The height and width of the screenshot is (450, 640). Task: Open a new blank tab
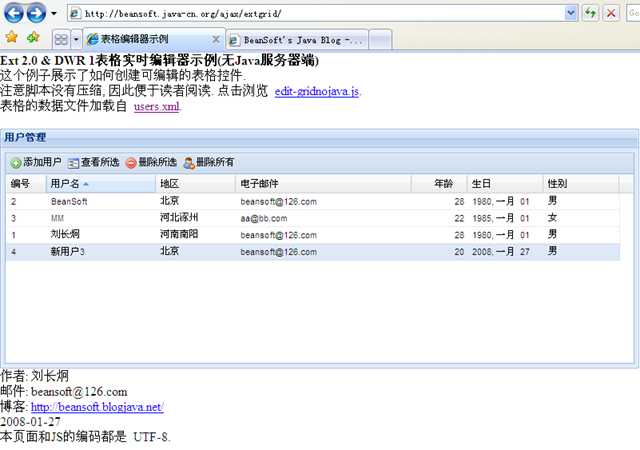380,40
